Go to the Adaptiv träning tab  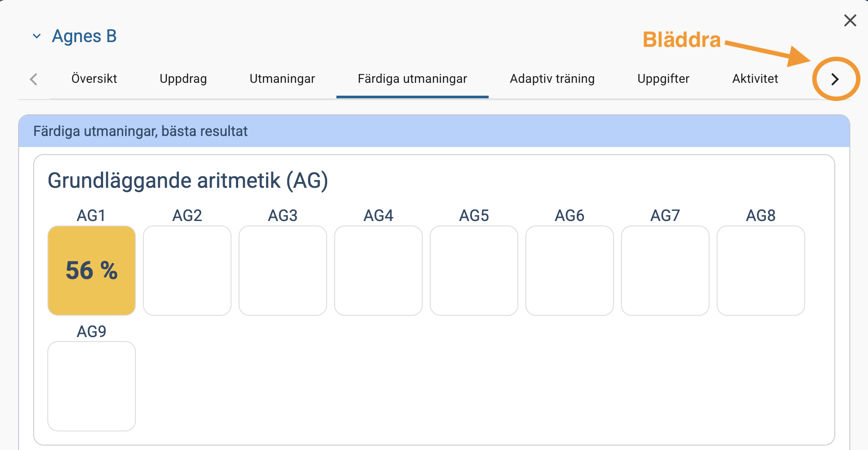552,79
